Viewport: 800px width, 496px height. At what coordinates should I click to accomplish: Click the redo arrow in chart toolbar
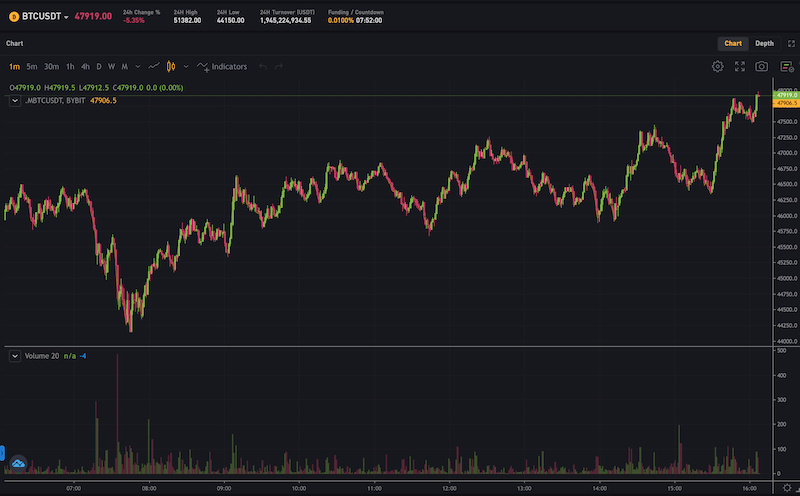coord(279,66)
